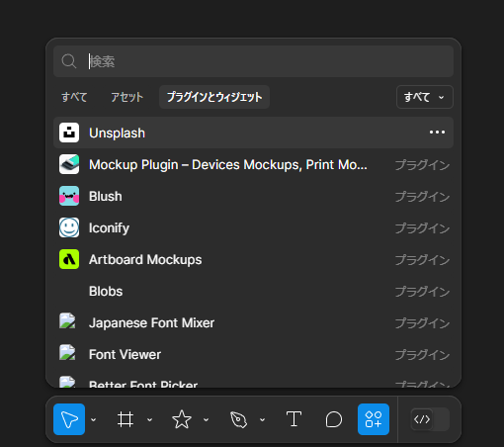Click the Unsplash plugin icon
Screen dimensions: 504x447
69,133
